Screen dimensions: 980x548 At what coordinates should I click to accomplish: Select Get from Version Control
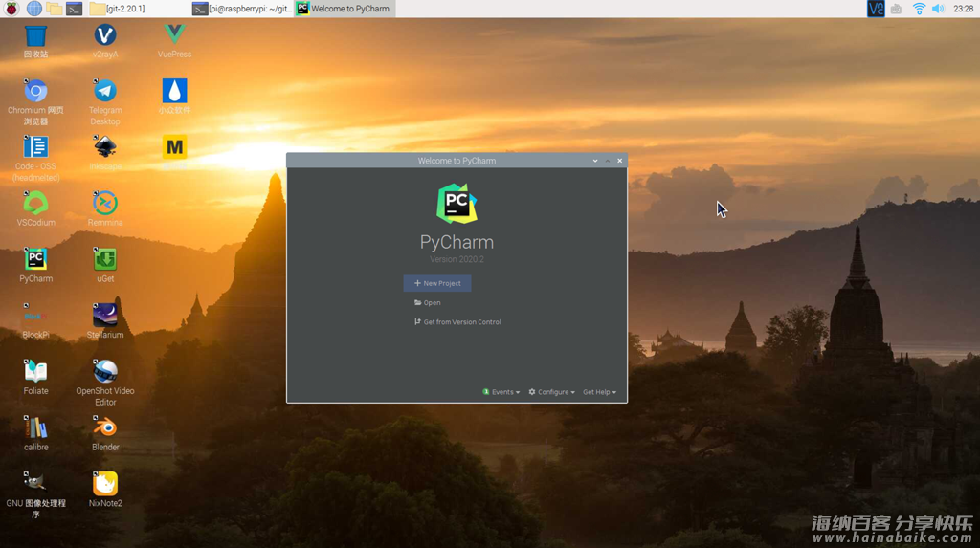(457, 321)
